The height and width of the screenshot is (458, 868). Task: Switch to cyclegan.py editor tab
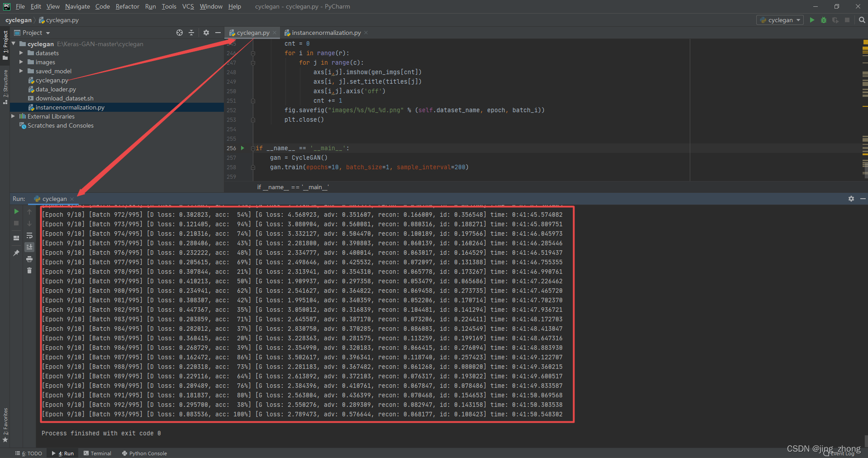pyautogui.click(x=253, y=33)
